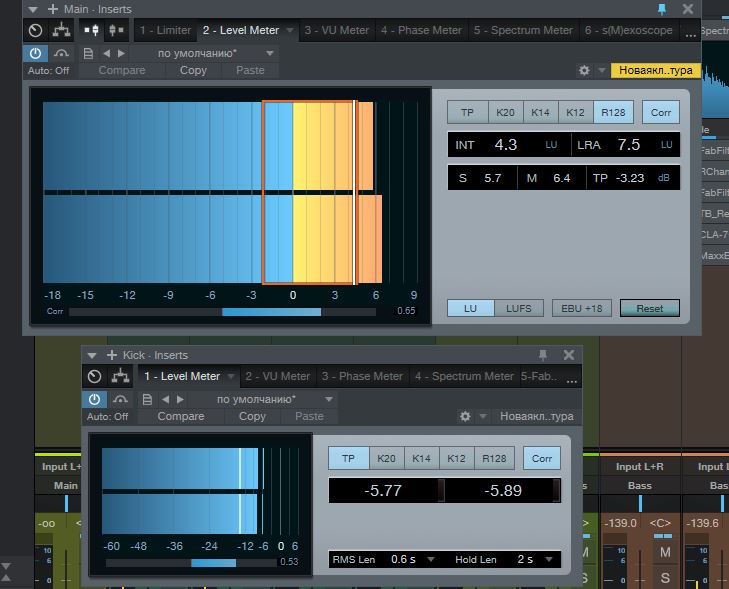Screen dimensions: 729x589
Task: Click automation mode icon in Main window
Action: (61, 53)
